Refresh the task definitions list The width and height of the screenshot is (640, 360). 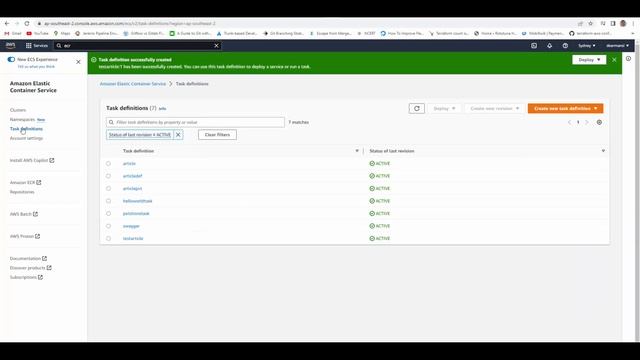coord(416,109)
